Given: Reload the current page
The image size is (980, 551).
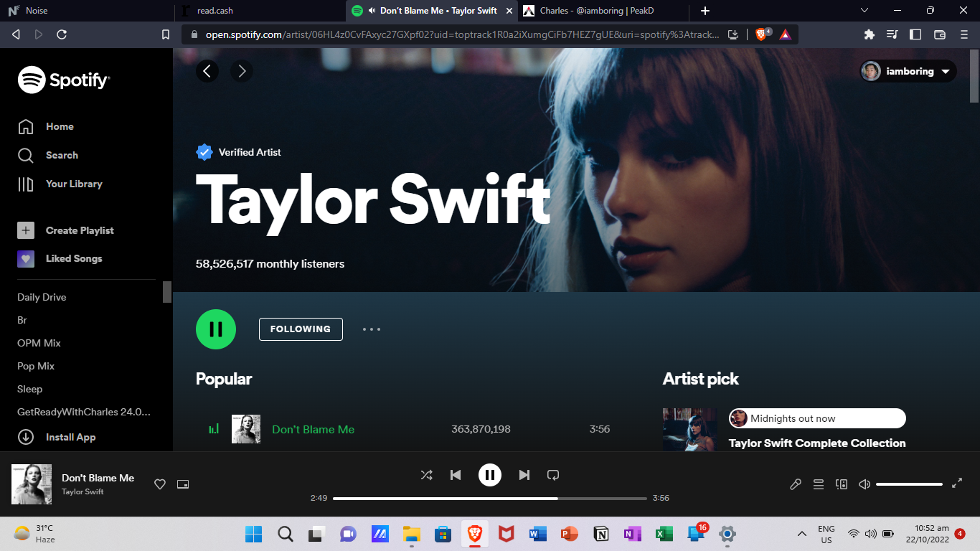Looking at the screenshot, I should click(x=62, y=34).
